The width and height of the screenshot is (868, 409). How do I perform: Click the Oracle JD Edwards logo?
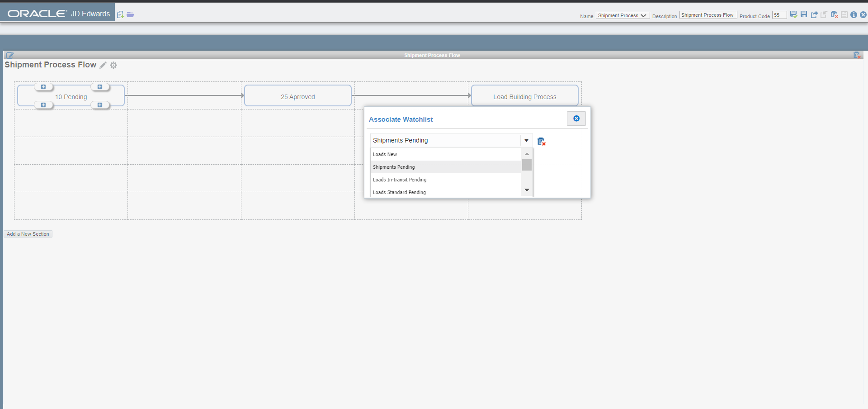pos(59,14)
